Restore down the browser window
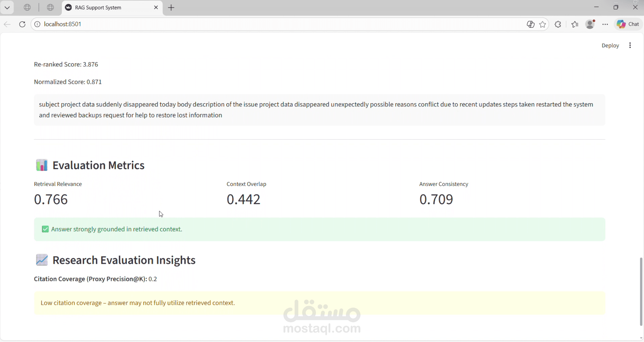This screenshot has height=342, width=644. [x=616, y=7]
